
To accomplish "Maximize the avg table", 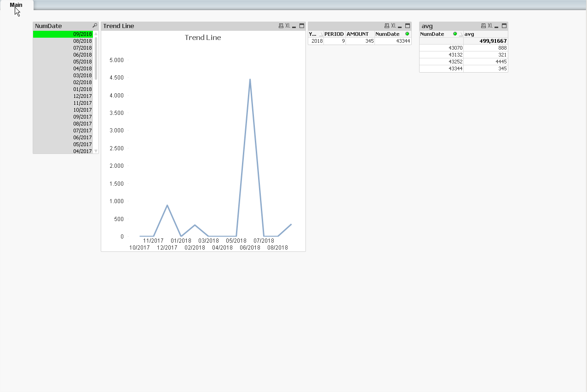I will point(504,26).
